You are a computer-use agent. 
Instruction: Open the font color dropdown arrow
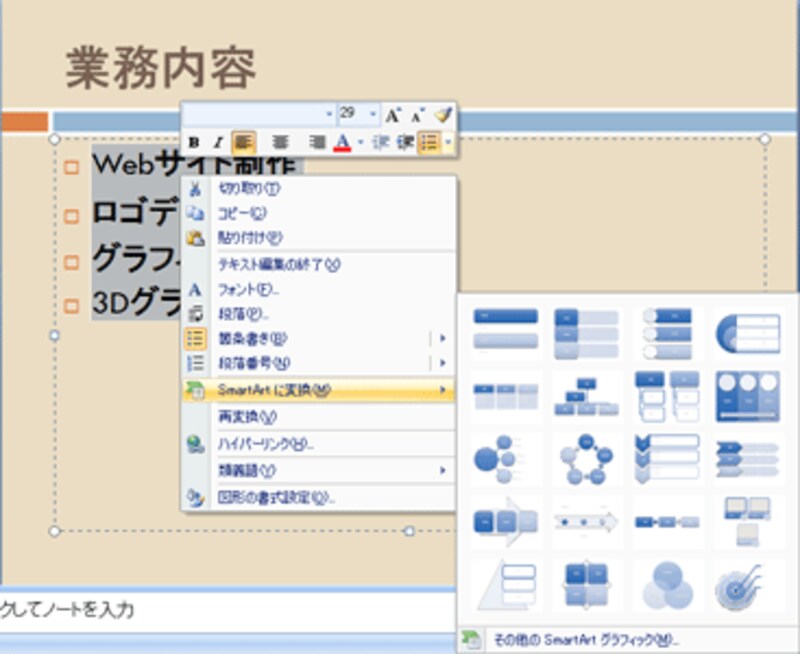pos(360,142)
